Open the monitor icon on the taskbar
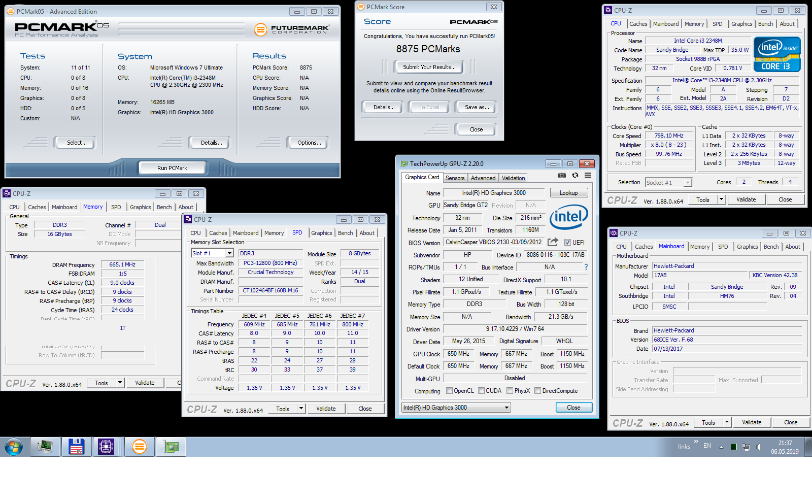812x504 pixels. (x=45, y=447)
